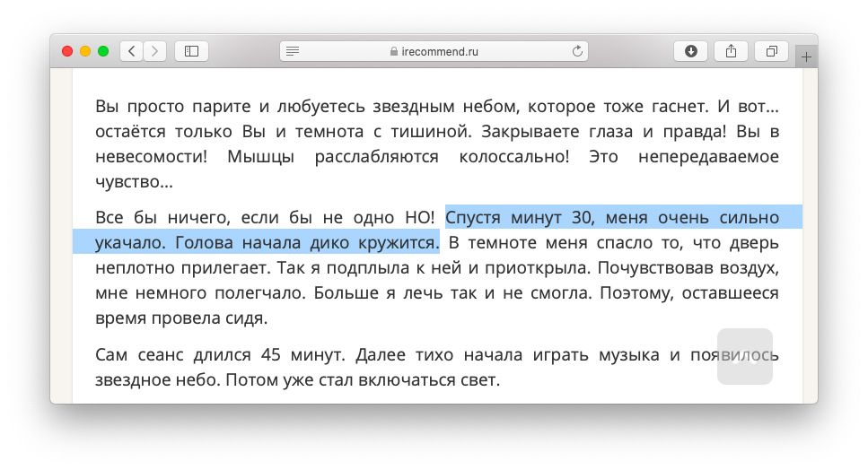
Task: Maximize the window with green button
Action: click(x=103, y=51)
